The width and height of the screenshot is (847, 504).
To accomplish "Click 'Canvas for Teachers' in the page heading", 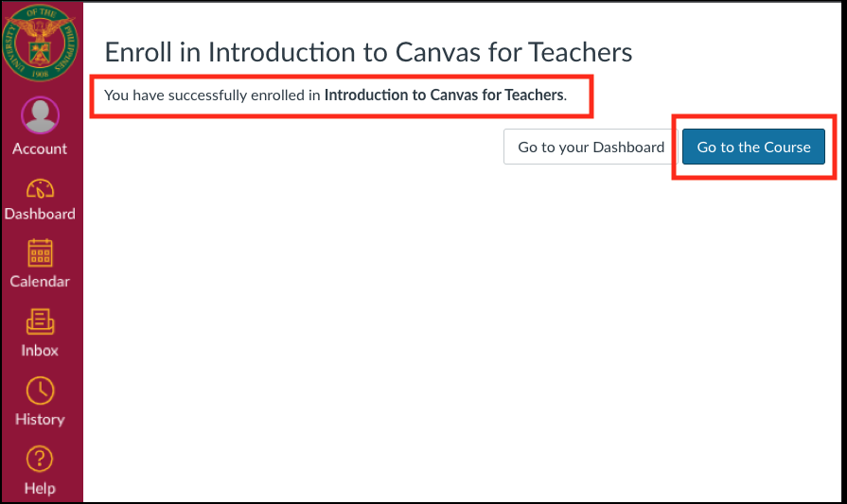I will tap(514, 52).
